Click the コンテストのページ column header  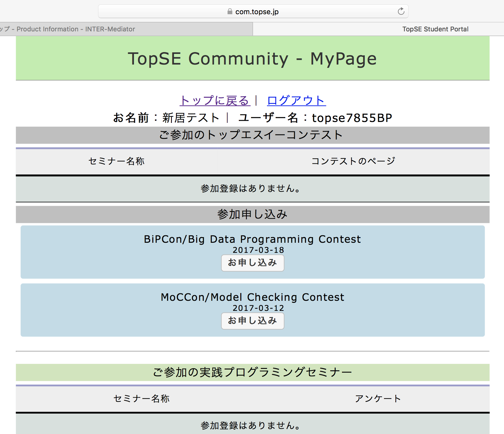coord(353,161)
